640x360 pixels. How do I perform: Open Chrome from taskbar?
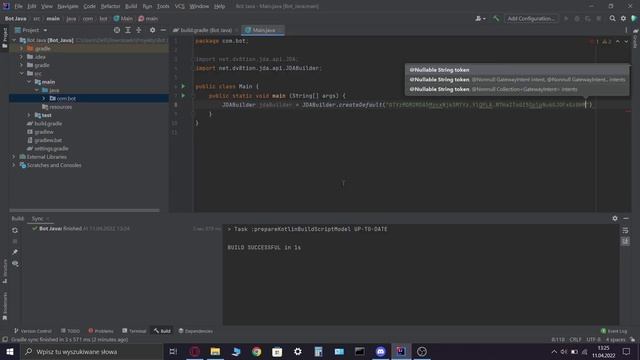tap(256, 351)
